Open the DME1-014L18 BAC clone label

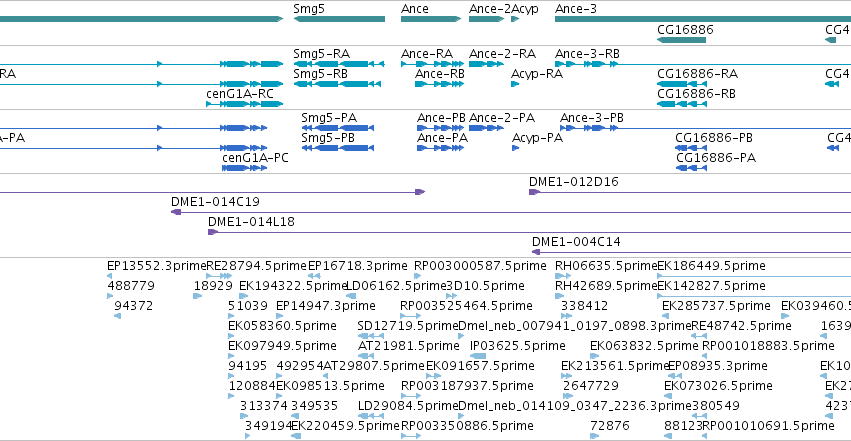click(251, 222)
